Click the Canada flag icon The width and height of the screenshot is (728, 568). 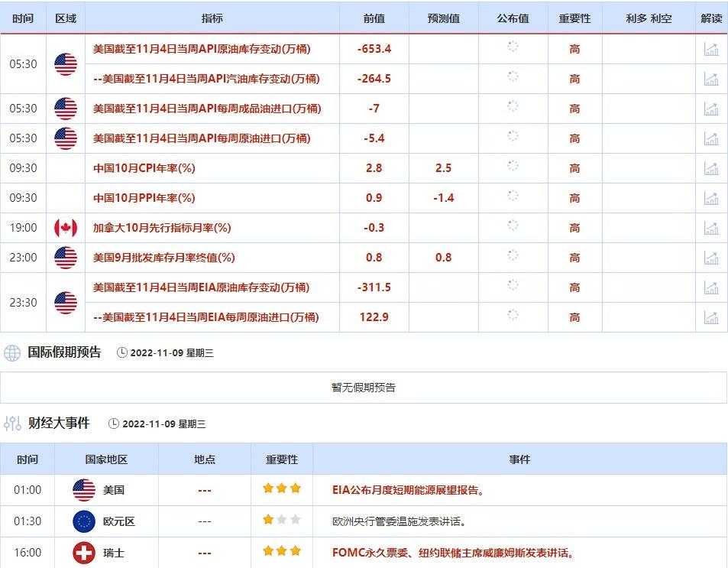click(66, 228)
